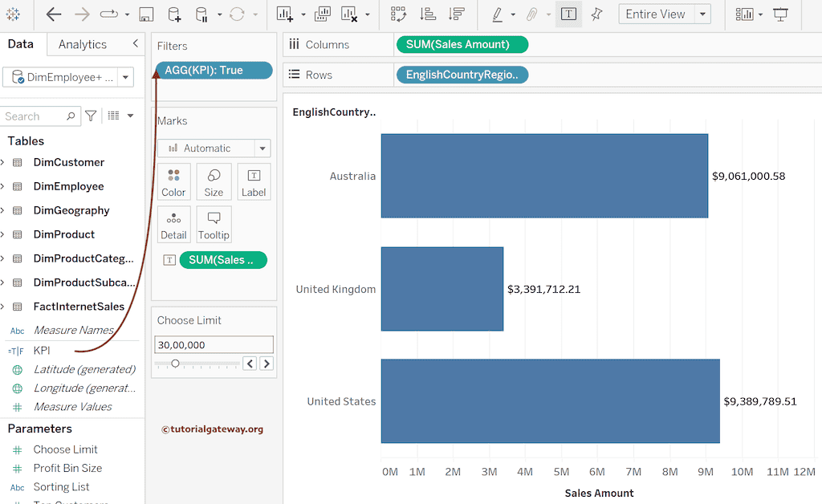Click the New Worksheet toolbar icon
Viewport: 822px width, 504px height.
click(284, 14)
